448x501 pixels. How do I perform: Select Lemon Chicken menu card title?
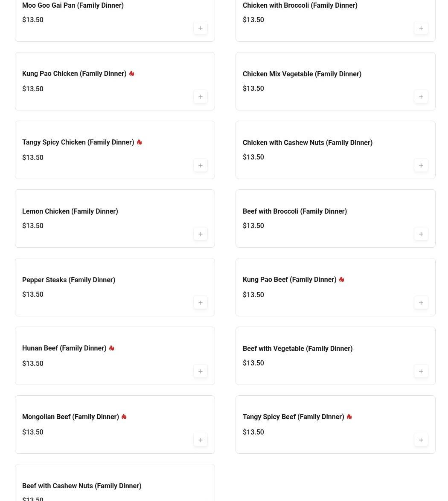pyautogui.click(x=70, y=211)
